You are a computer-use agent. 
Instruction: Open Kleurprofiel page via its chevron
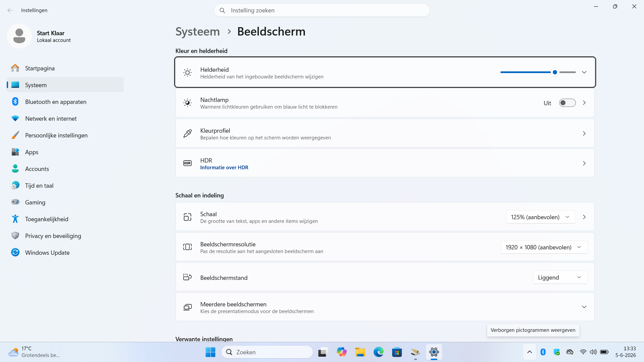[584, 133]
